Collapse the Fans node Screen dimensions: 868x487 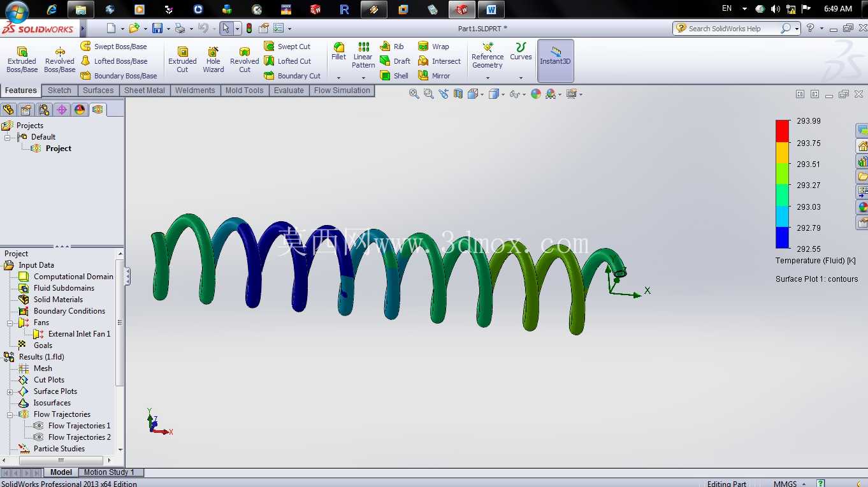point(10,323)
